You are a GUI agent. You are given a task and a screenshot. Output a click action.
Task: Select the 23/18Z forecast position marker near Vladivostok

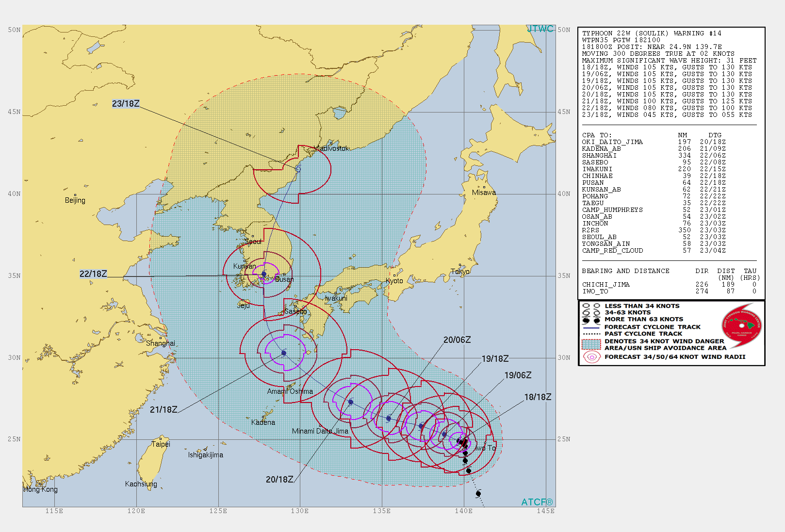(298, 169)
